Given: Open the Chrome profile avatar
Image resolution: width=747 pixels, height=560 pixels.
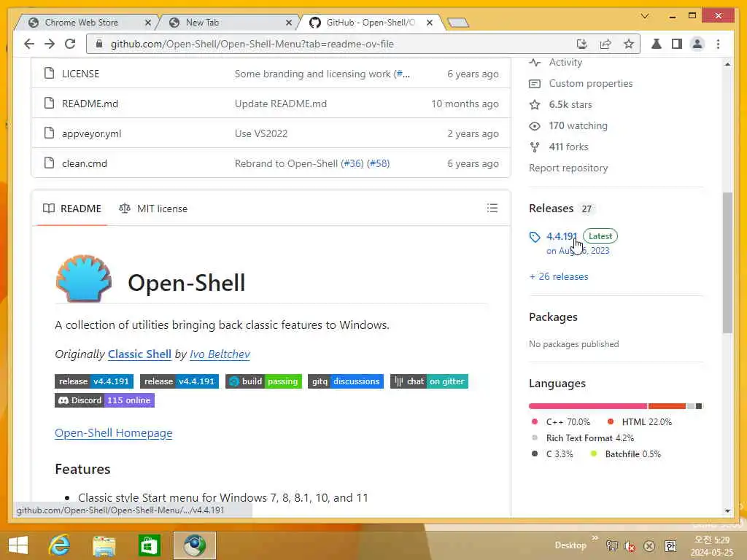Looking at the screenshot, I should coord(697,44).
